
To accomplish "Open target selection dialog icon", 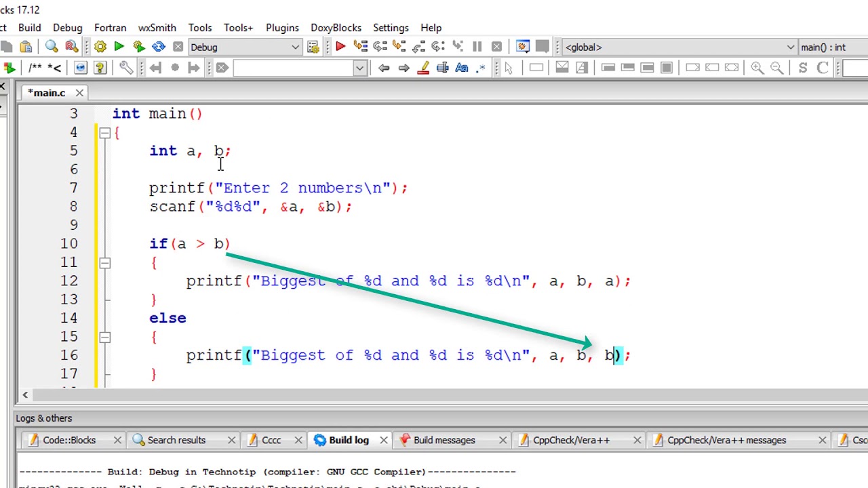I will click(313, 47).
